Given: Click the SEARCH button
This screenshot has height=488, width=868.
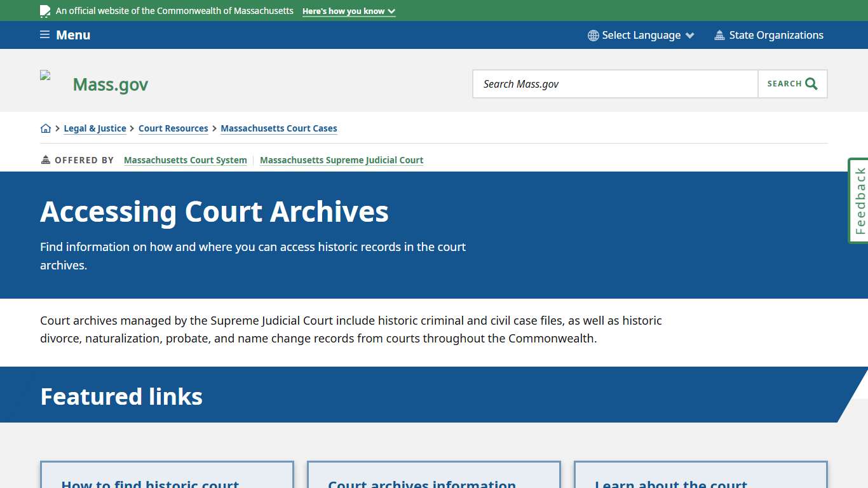Looking at the screenshot, I should pos(792,83).
